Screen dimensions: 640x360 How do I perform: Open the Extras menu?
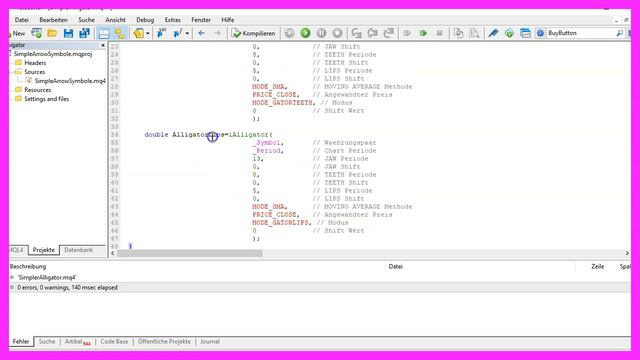click(173, 20)
